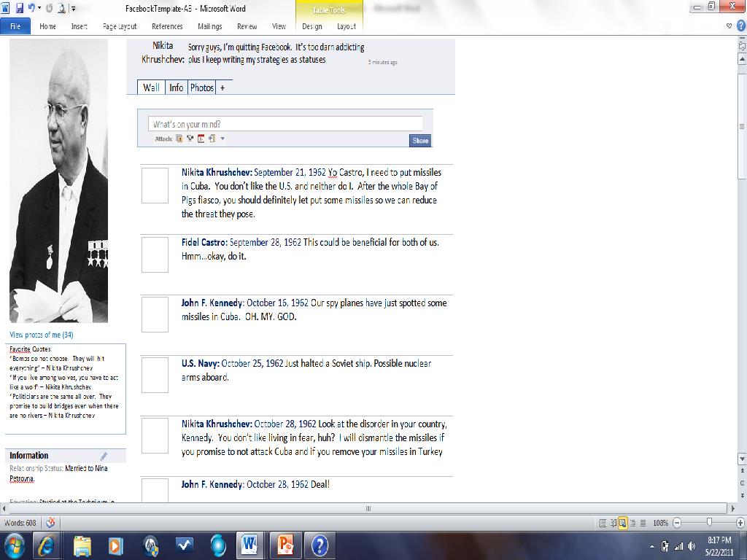Open the Undo history dropdown arrow
The height and width of the screenshot is (560, 747).
coord(39,8)
